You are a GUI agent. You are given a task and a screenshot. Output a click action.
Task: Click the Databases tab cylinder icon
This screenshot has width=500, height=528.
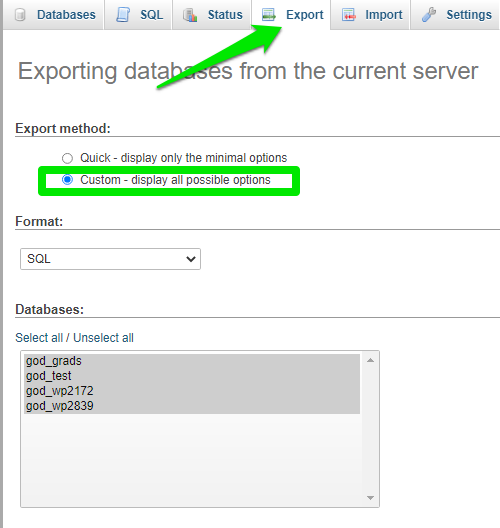click(20, 15)
